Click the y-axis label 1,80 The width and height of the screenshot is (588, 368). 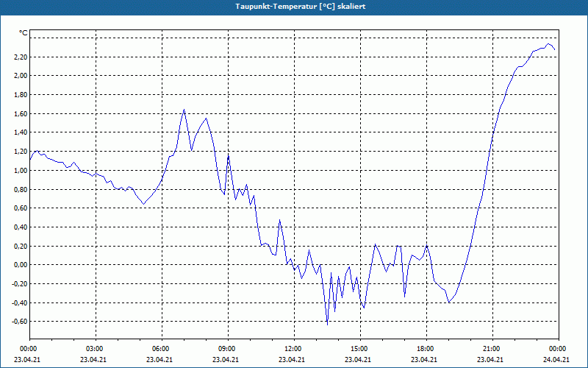pos(21,95)
